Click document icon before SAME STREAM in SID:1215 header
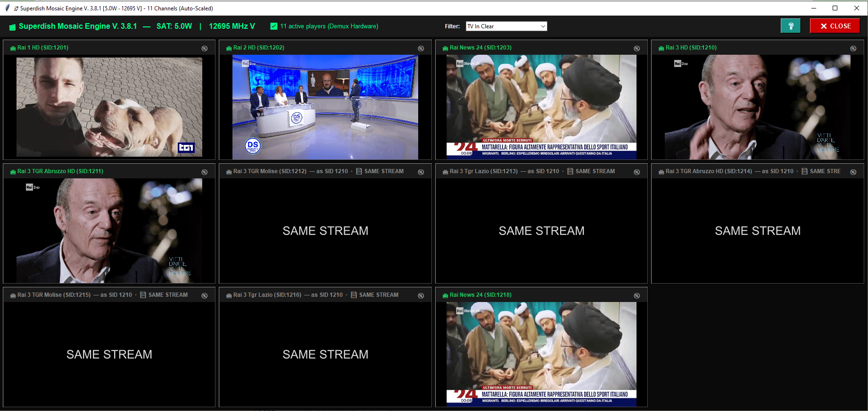 pyautogui.click(x=143, y=295)
